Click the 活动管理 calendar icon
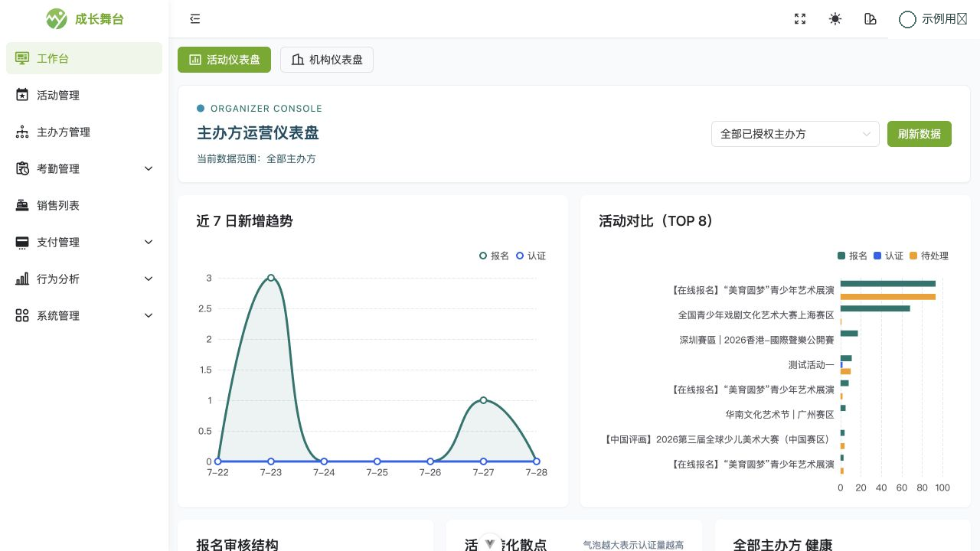Image resolution: width=980 pixels, height=551 pixels. click(x=22, y=95)
